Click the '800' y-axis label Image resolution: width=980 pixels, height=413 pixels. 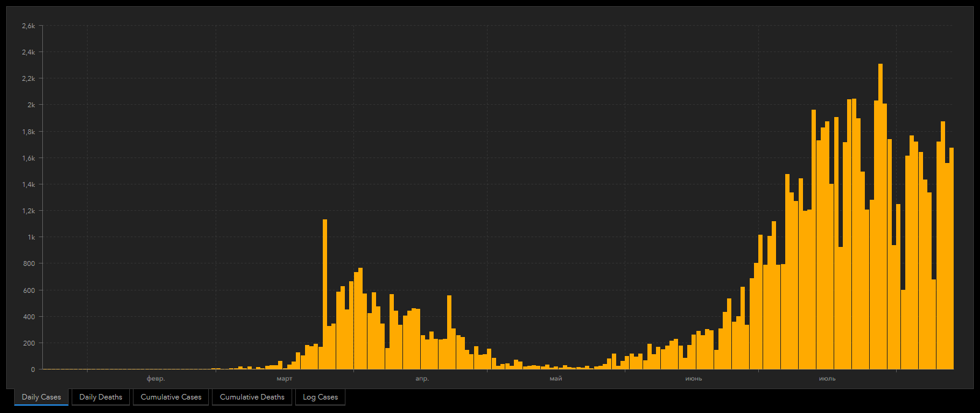point(29,263)
